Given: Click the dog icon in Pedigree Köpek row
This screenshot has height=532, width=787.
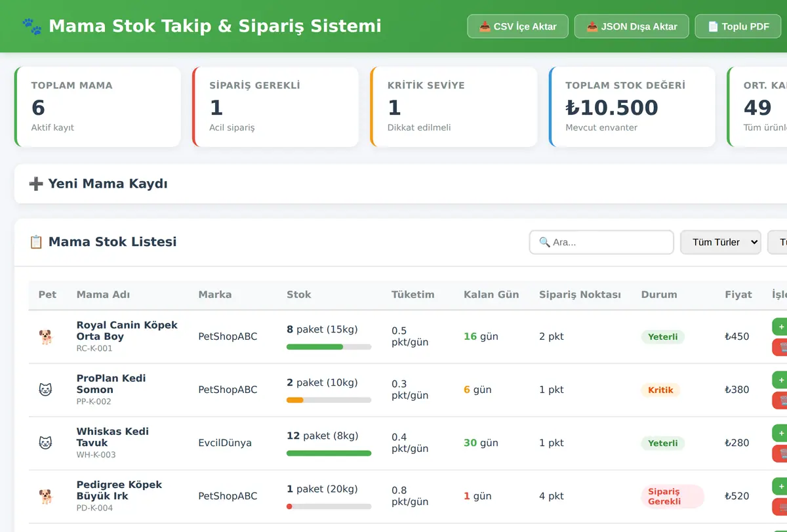Looking at the screenshot, I should [45, 496].
